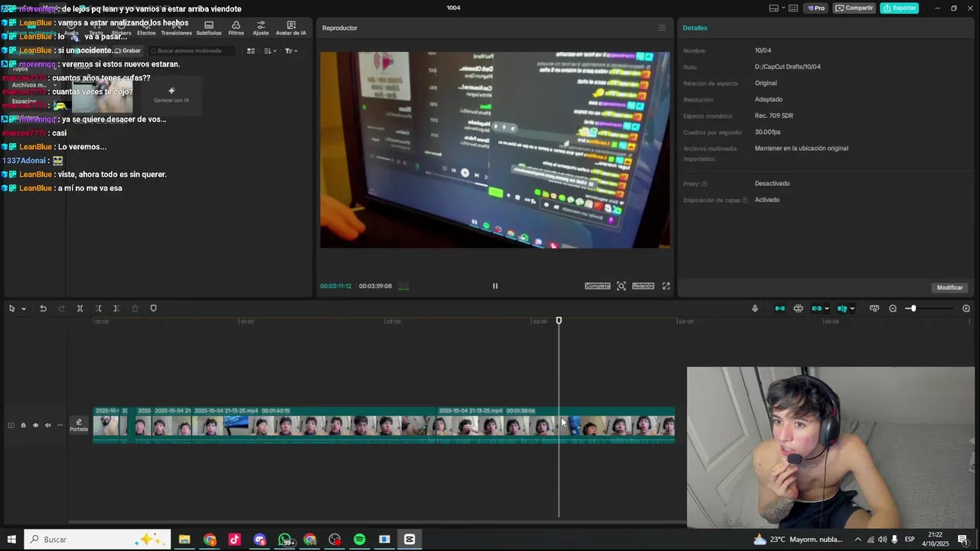Viewport: 980px width, 551px height.
Task: Undo the last edit
Action: tap(43, 308)
